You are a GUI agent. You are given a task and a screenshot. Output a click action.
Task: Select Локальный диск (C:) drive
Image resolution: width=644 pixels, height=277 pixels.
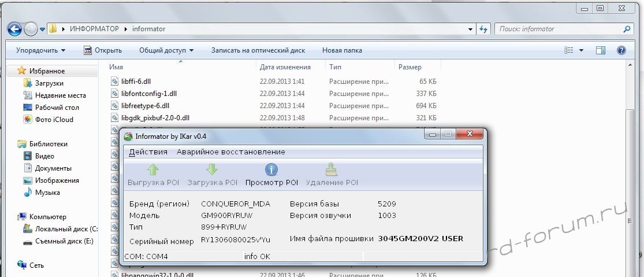(65, 229)
